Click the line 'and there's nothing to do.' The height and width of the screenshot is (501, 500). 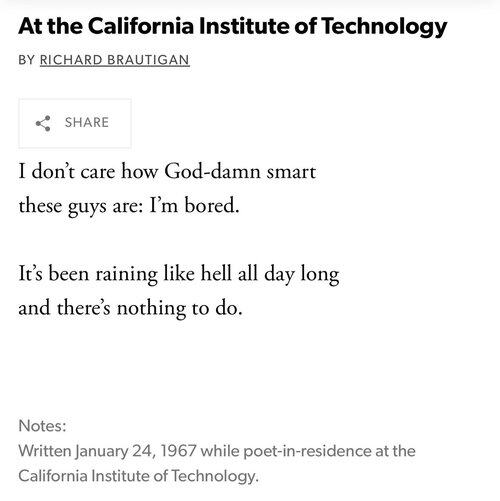pyautogui.click(x=130, y=308)
